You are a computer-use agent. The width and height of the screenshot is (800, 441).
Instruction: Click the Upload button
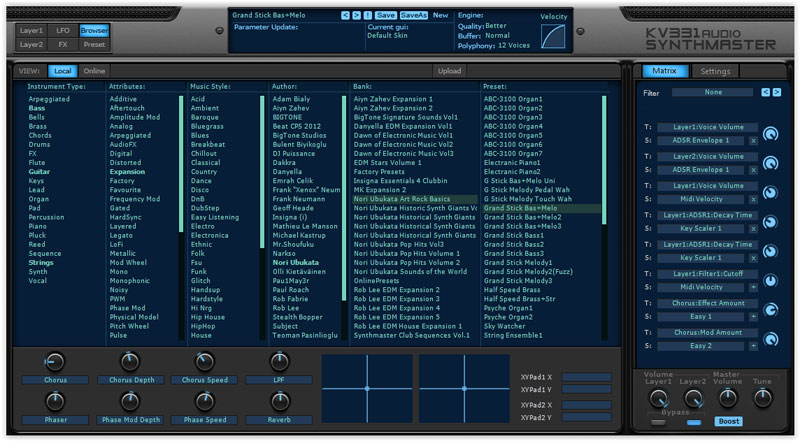450,71
